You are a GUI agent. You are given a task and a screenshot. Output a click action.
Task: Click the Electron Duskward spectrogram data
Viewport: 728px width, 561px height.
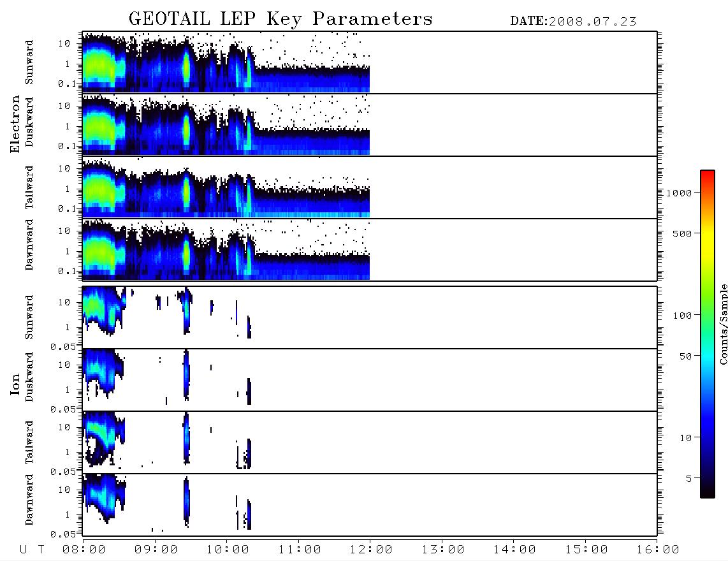tap(226, 124)
